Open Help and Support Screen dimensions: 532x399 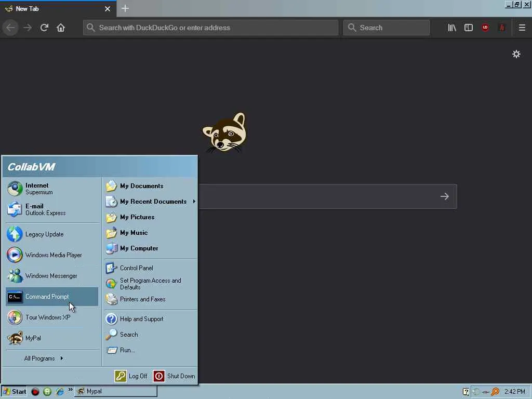pyautogui.click(x=151, y=319)
